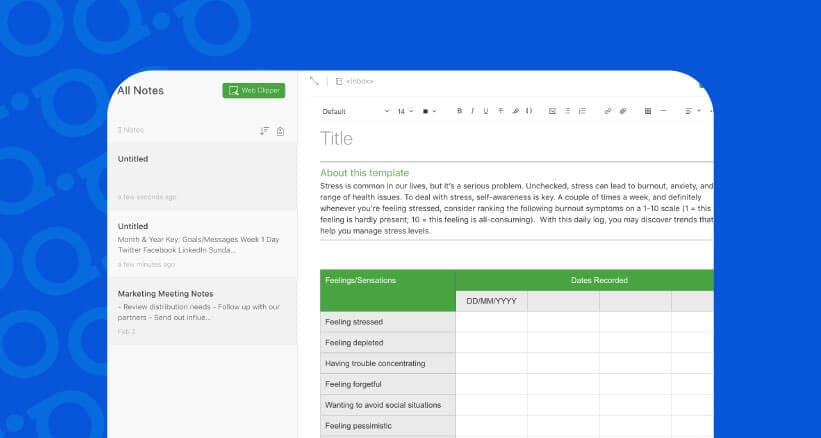
Task: Attach a file using the paperclip icon
Action: pos(622,111)
